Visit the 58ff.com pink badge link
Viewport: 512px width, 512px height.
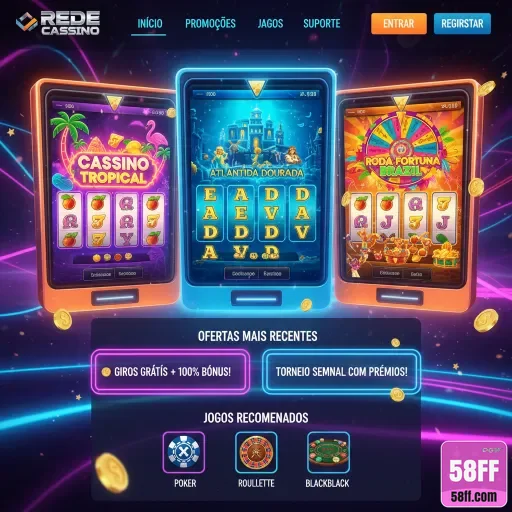click(x=474, y=475)
